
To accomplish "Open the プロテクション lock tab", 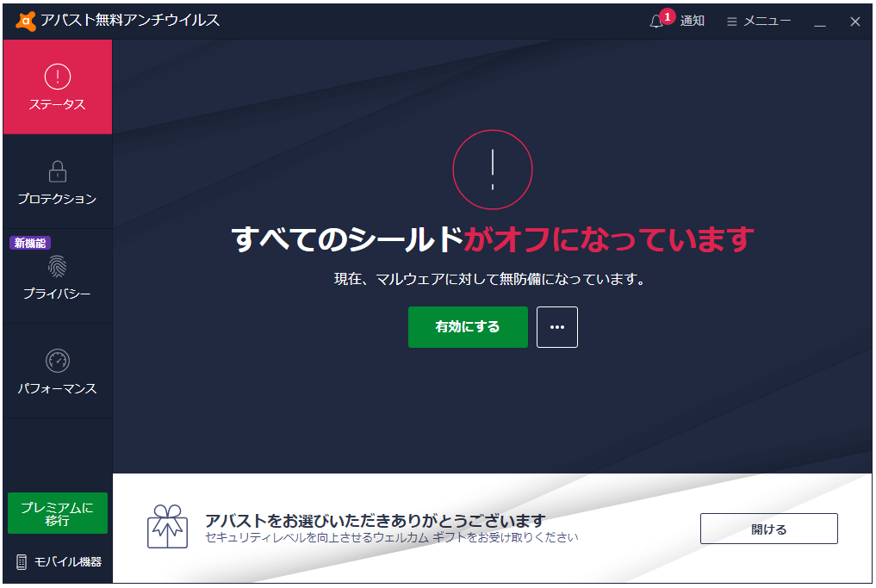I will [58, 182].
